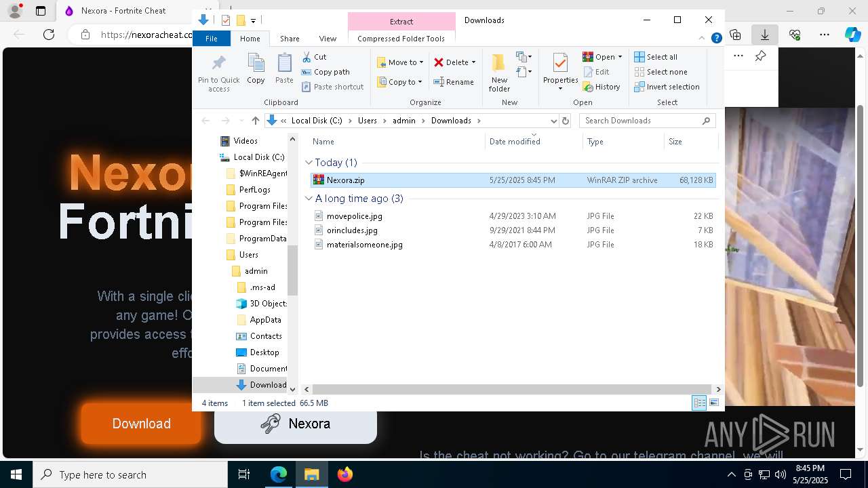Viewport: 868px width, 488px height.
Task: Open the File menu tab
Action: point(212,39)
